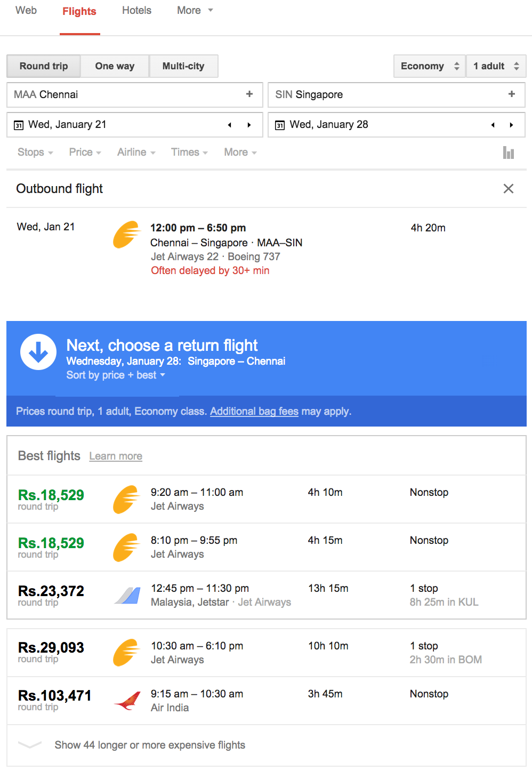Viewport: 532px width, 771px height.
Task: Close the Outbound flight panel
Action: pos(509,189)
